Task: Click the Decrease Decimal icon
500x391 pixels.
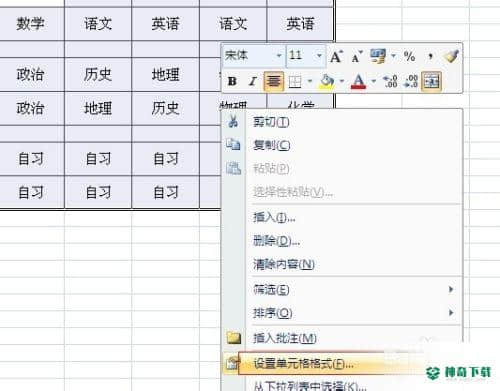Action: click(x=411, y=81)
